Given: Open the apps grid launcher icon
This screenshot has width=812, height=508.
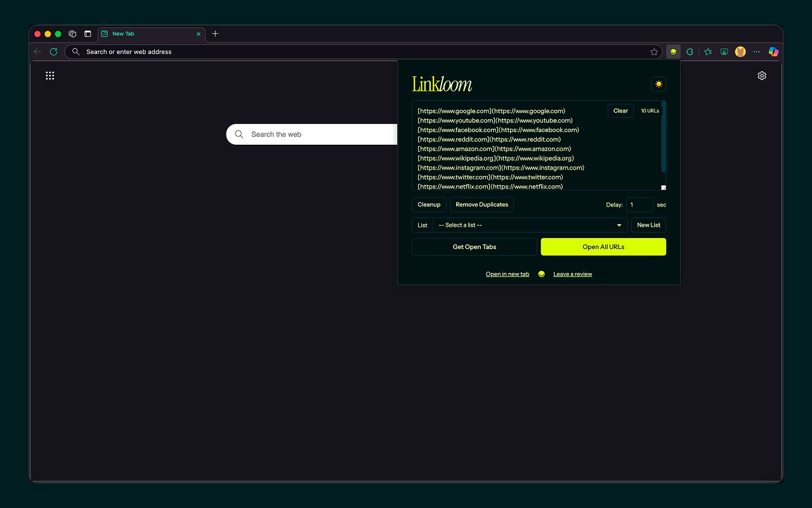Looking at the screenshot, I should tap(50, 76).
